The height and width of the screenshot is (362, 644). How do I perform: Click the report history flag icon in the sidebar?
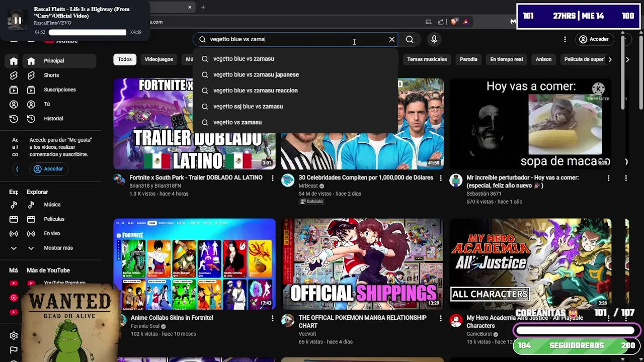[x=14, y=350]
